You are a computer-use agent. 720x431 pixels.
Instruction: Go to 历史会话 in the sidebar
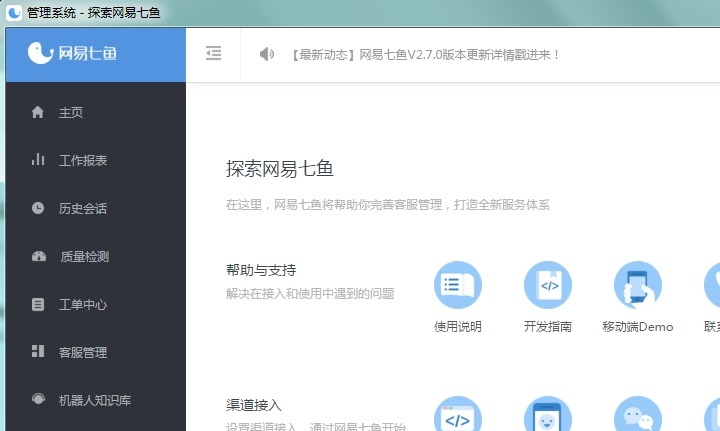[83, 208]
